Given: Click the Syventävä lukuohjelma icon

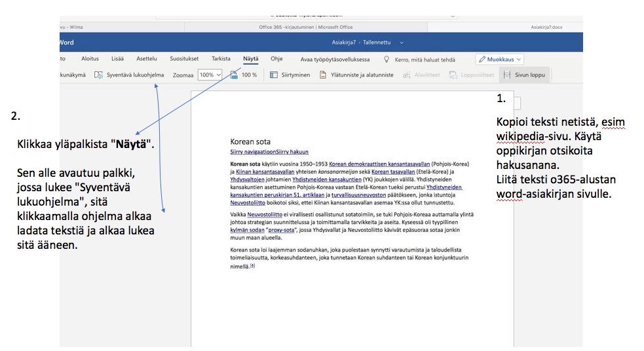Looking at the screenshot, I should pos(98,75).
